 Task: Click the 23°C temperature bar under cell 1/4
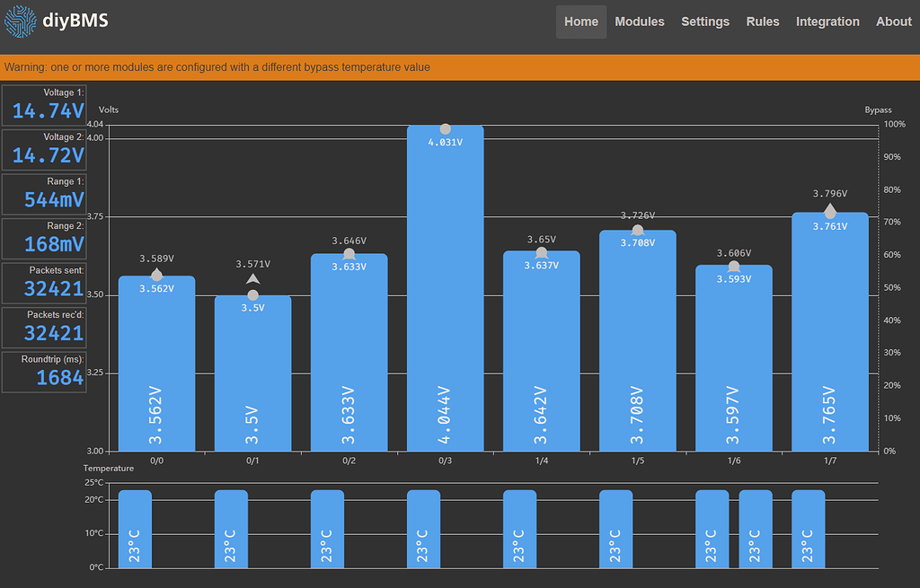(x=519, y=530)
